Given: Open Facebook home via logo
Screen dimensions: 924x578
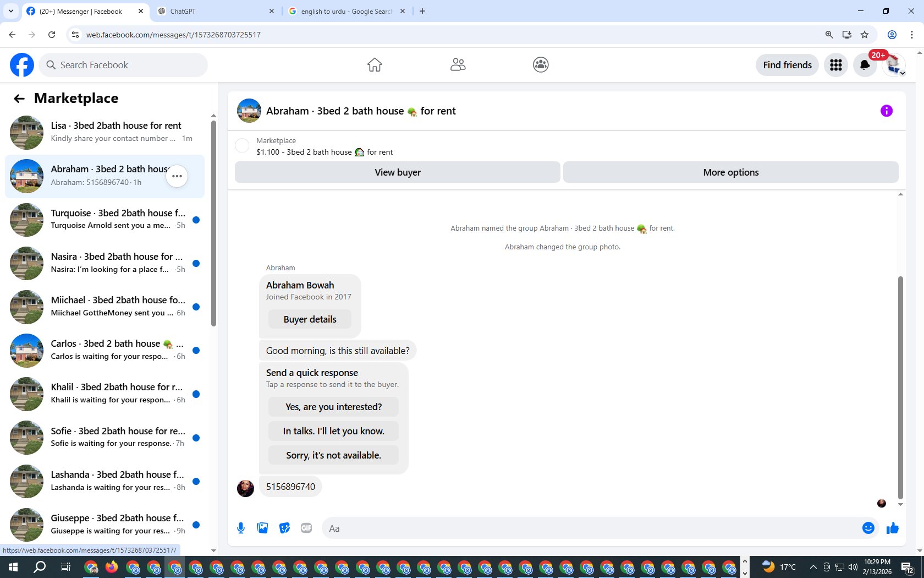Looking at the screenshot, I should (x=22, y=65).
